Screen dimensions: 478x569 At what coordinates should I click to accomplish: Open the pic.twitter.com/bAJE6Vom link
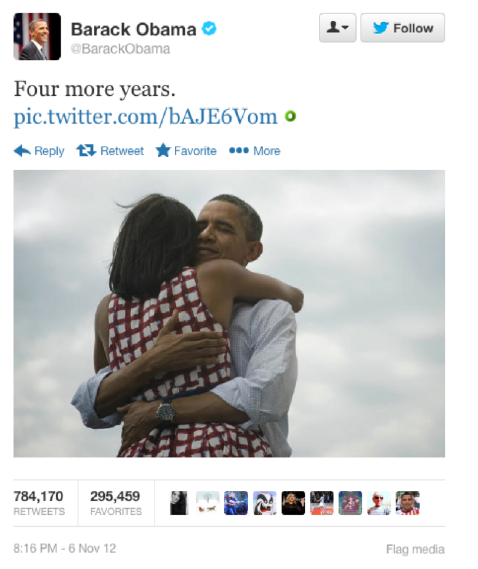pos(146,117)
